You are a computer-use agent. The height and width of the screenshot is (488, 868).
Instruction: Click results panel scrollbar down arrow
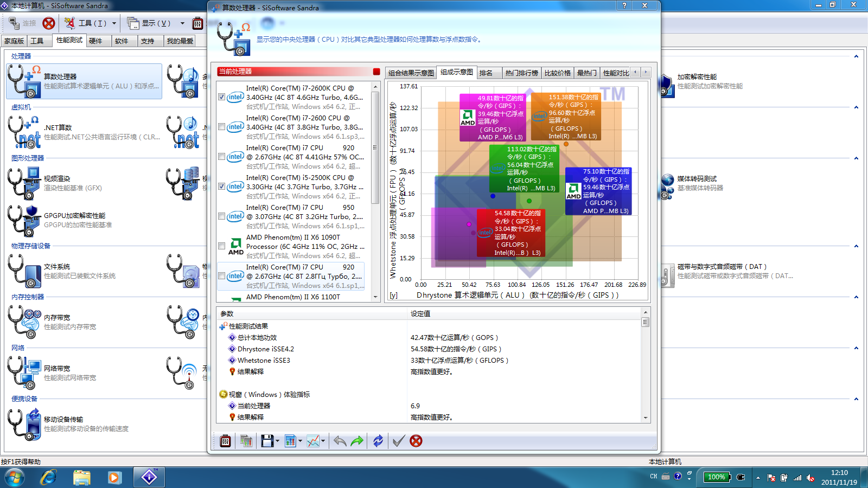pyautogui.click(x=646, y=418)
